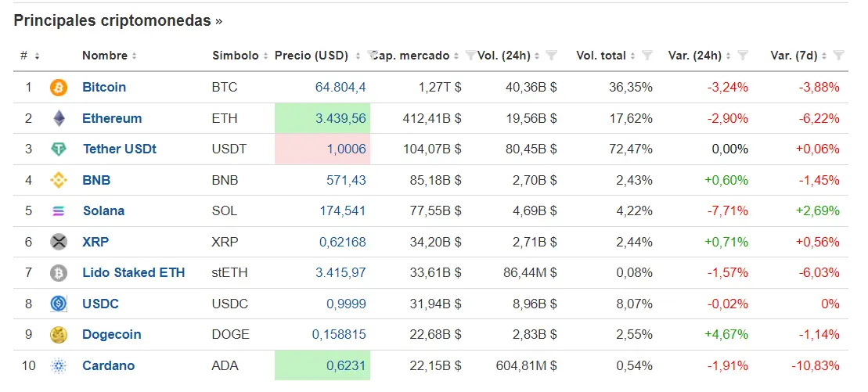Open the Var. (24h) filter funnel icon
This screenshot has width=868, height=392.
point(743,55)
